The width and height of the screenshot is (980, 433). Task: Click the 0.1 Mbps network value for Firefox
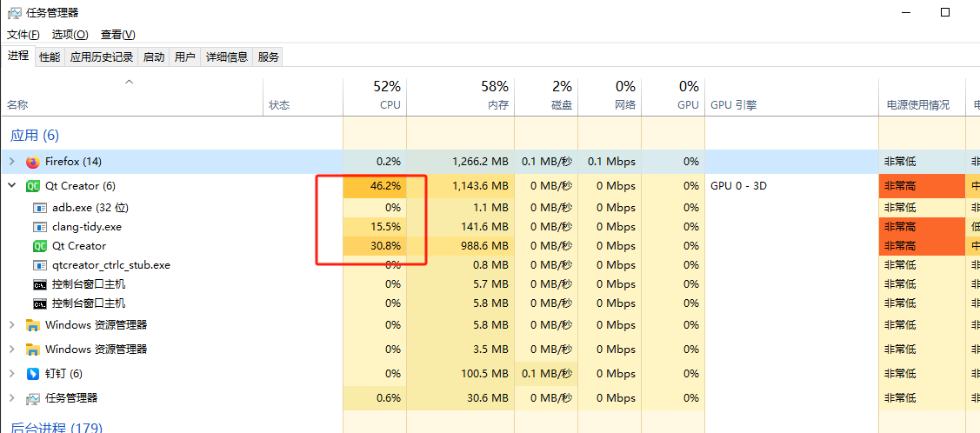point(611,162)
